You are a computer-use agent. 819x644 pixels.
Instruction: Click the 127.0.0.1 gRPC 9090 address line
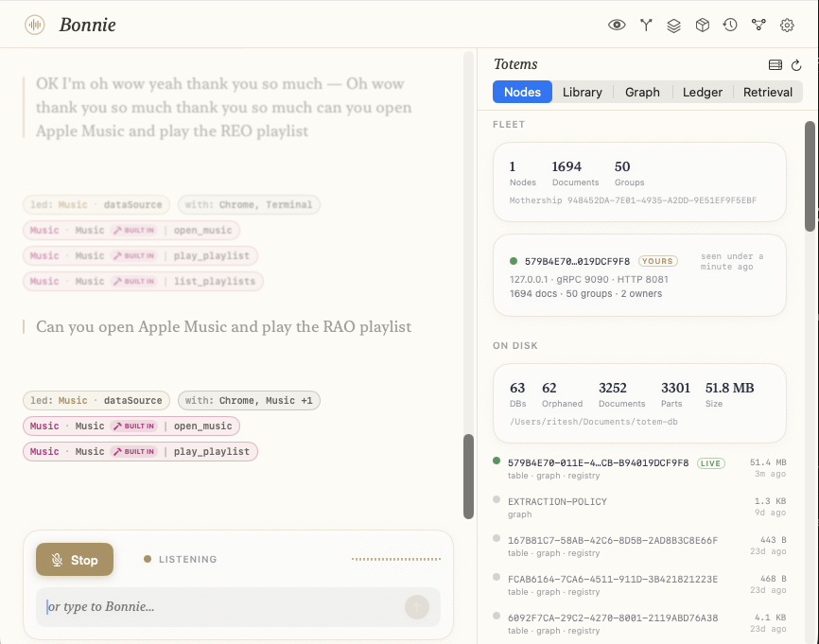coord(588,279)
